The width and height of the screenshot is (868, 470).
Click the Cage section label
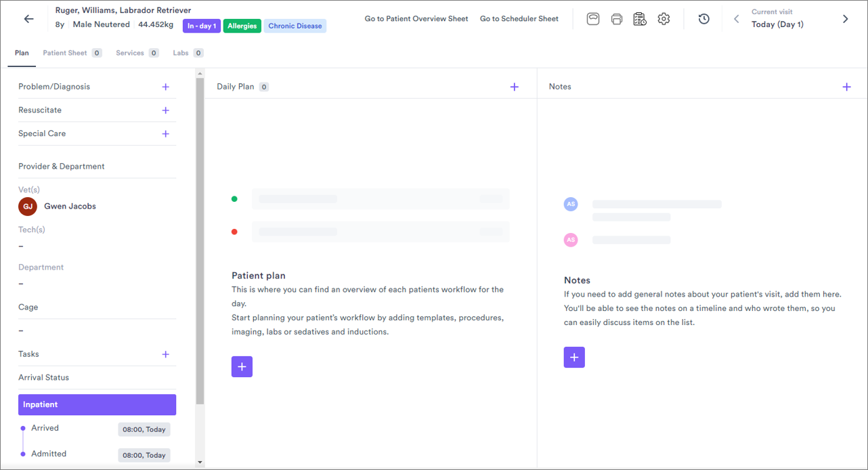[x=28, y=307]
